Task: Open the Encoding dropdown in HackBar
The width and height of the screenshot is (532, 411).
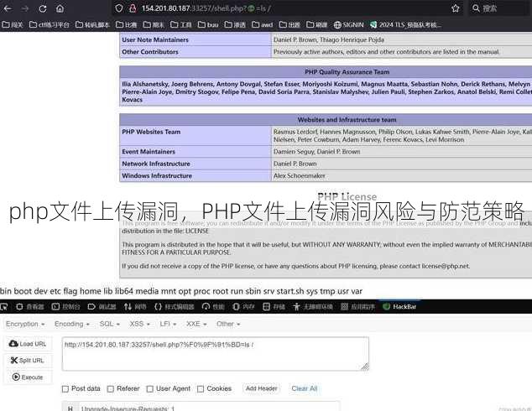Action: click(x=72, y=325)
